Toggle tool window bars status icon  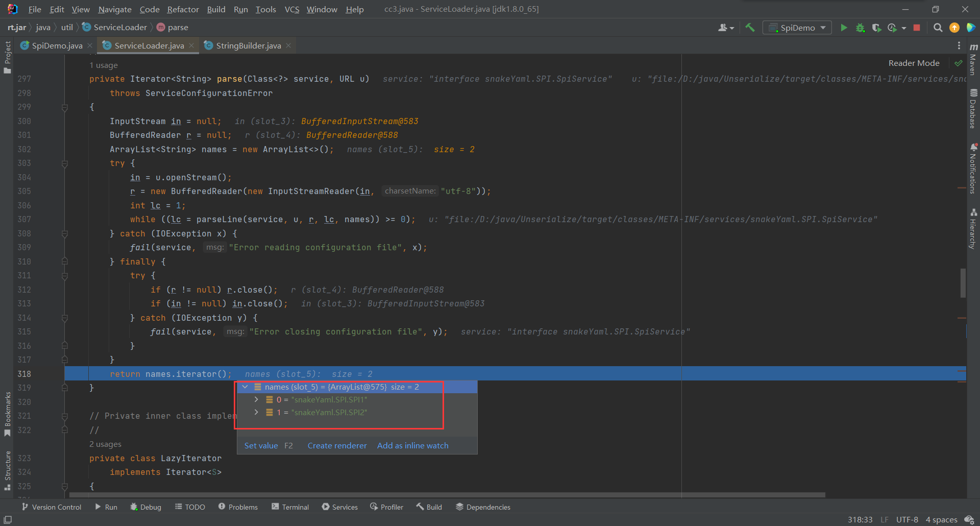pos(8,519)
